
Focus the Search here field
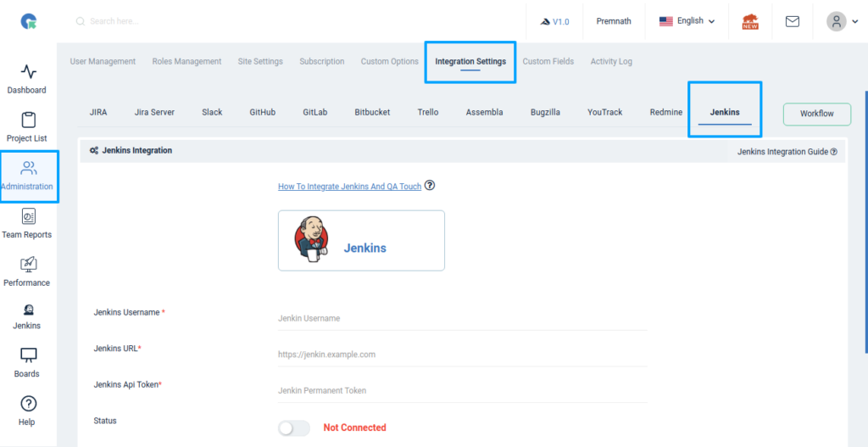click(x=114, y=21)
